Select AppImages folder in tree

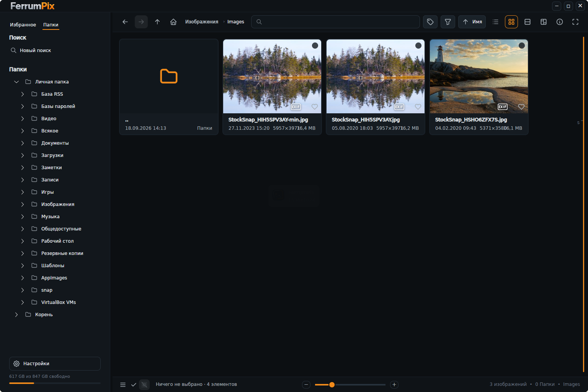[x=54, y=278]
